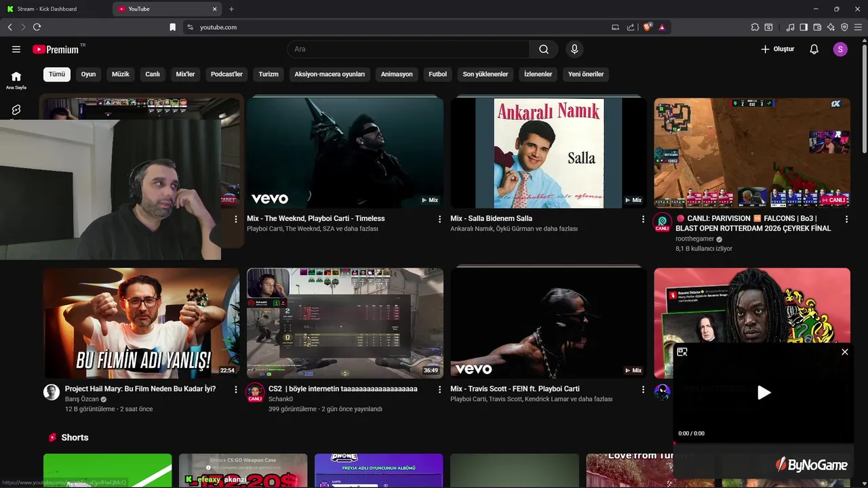This screenshot has width=868, height=488.
Task: Open the Leo AI sparkle icon
Action: coord(831,27)
